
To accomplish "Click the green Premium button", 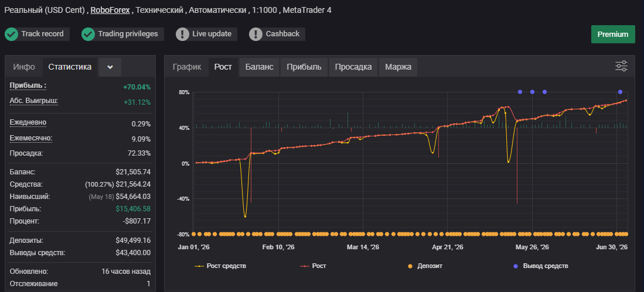I will coord(613,34).
